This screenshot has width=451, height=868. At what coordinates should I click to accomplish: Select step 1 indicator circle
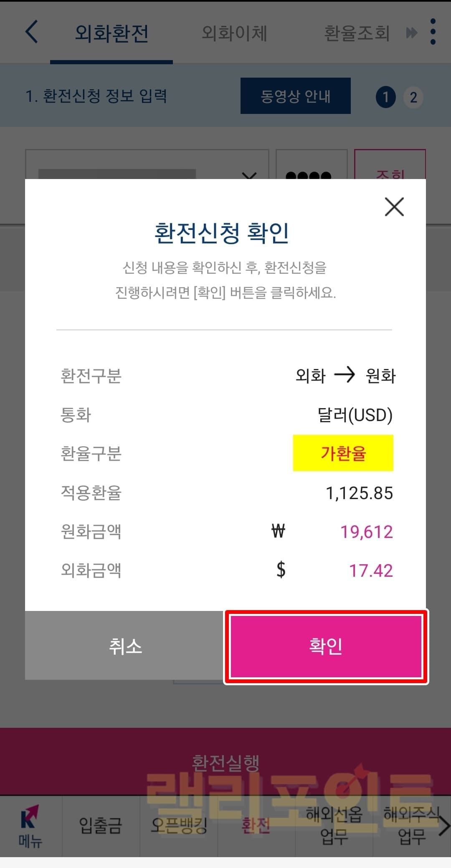click(385, 97)
